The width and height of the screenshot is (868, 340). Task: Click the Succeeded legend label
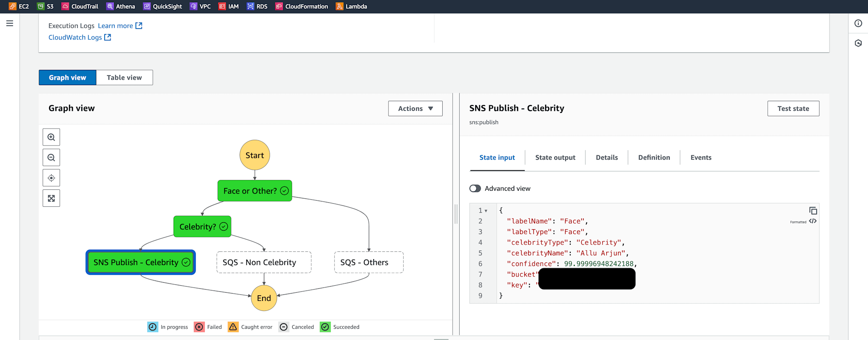[346, 327]
